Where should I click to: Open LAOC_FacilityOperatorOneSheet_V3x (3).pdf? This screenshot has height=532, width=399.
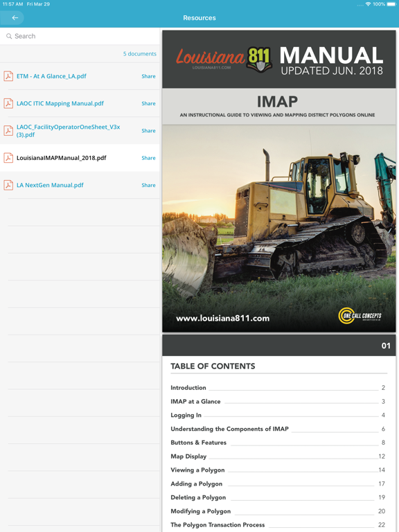tap(68, 131)
